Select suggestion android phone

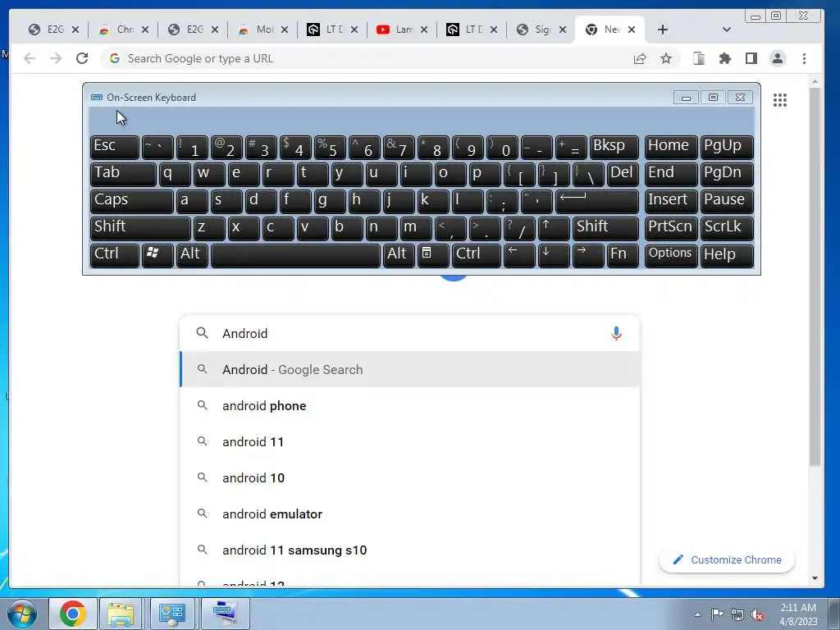click(410, 405)
